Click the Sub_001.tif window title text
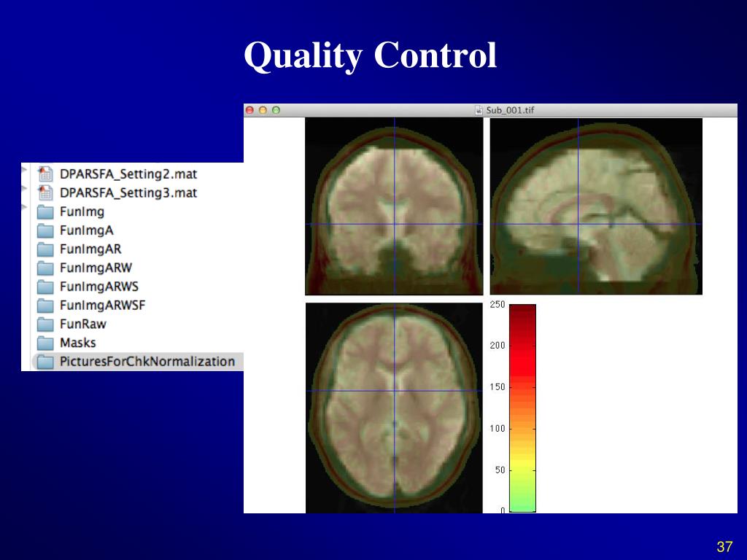This screenshot has height=560, width=747. [510, 111]
